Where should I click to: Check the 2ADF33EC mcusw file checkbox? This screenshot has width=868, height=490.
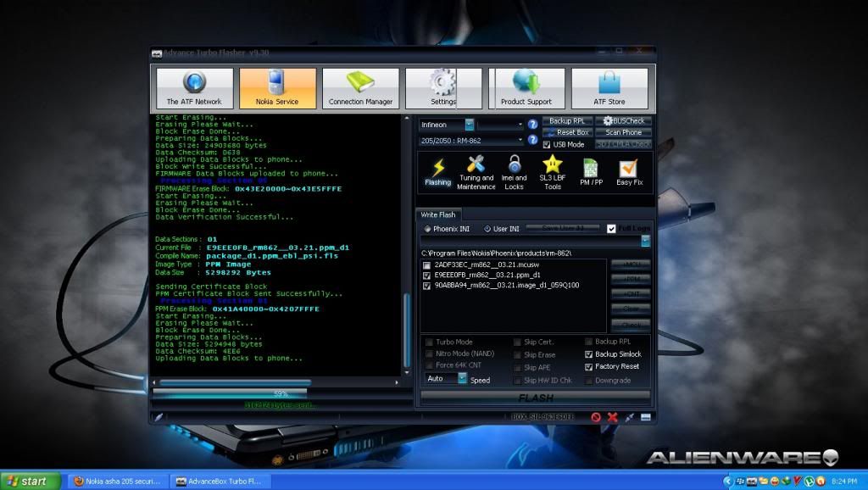(427, 264)
